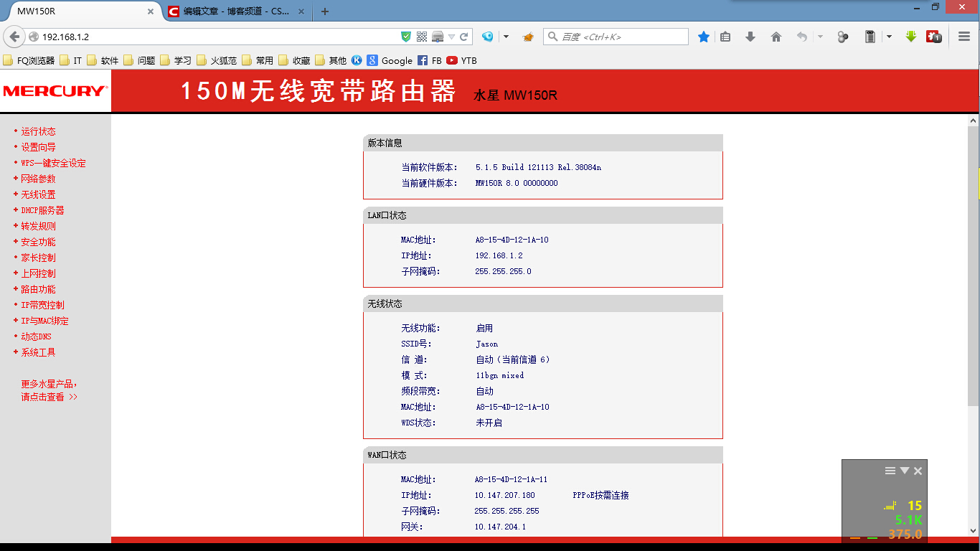
Task: Open address bar history dropdown arrow
Action: pyautogui.click(x=452, y=37)
